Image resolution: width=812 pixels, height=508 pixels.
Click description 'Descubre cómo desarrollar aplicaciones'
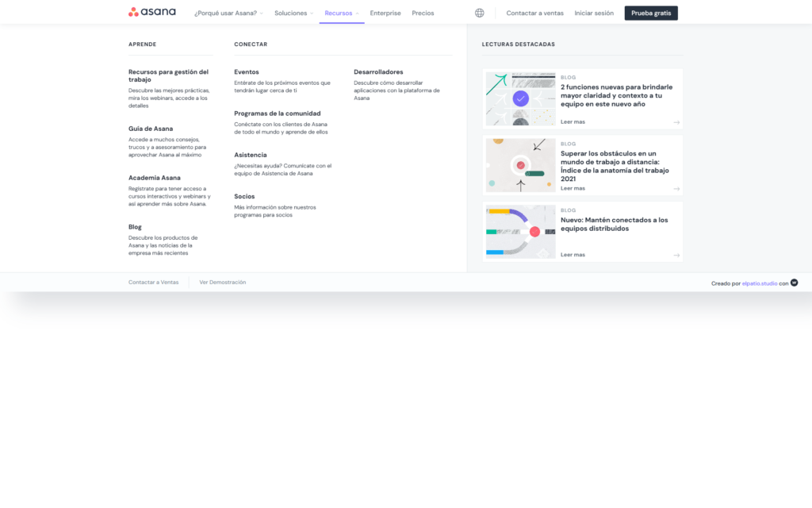point(396,90)
